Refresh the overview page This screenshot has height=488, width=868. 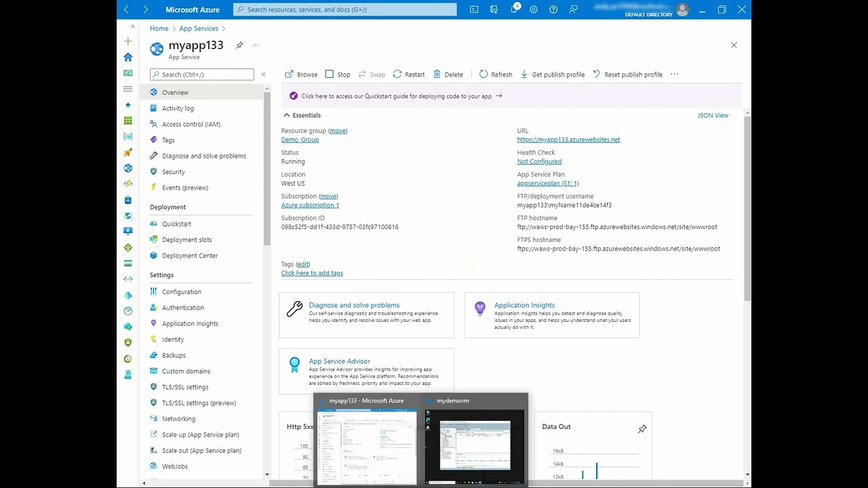(496, 75)
